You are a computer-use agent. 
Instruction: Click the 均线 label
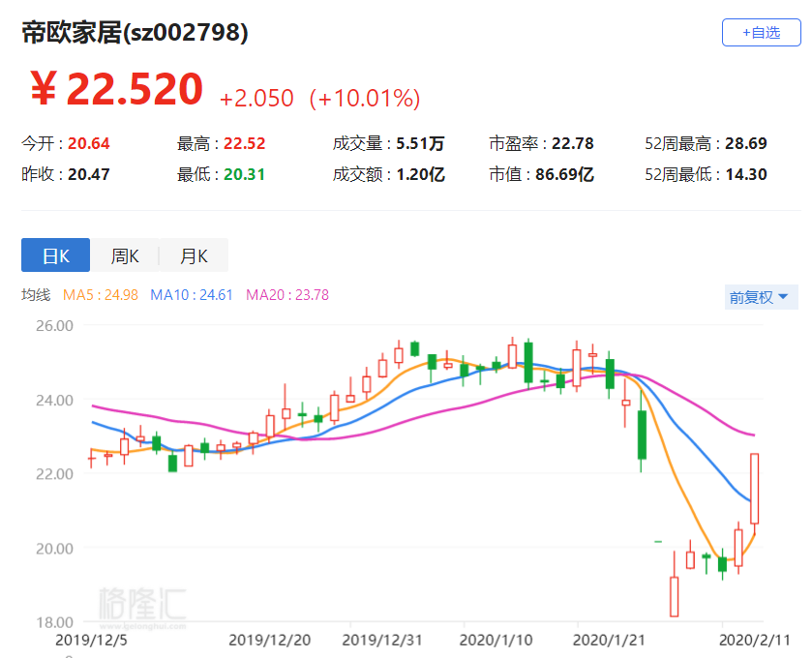tap(36, 295)
